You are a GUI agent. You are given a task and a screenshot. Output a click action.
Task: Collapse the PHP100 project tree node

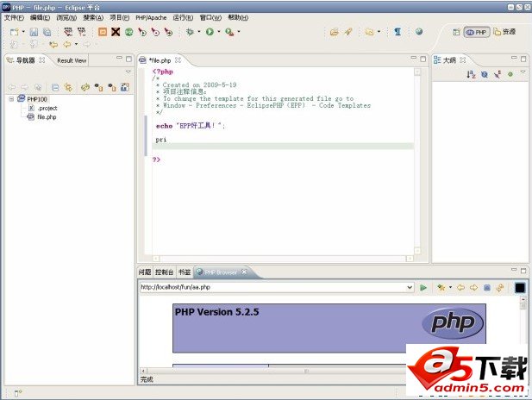click(11, 99)
